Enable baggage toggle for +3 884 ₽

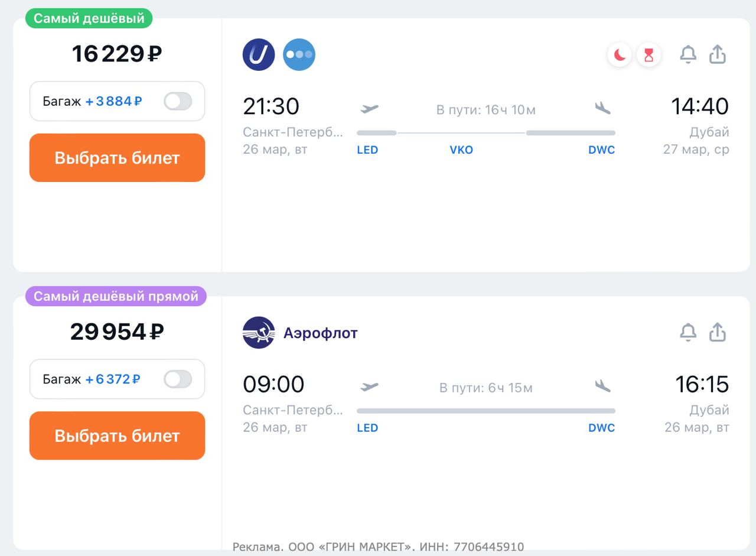(178, 101)
